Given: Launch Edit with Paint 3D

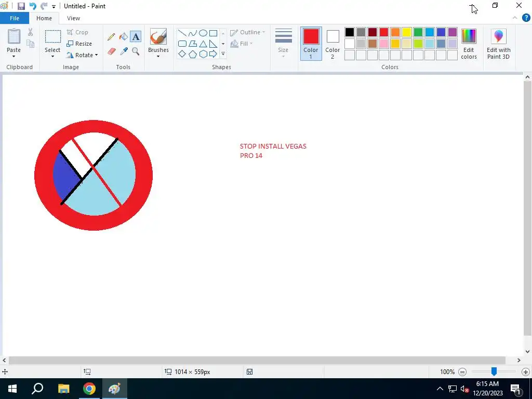Looking at the screenshot, I should 498,44.
